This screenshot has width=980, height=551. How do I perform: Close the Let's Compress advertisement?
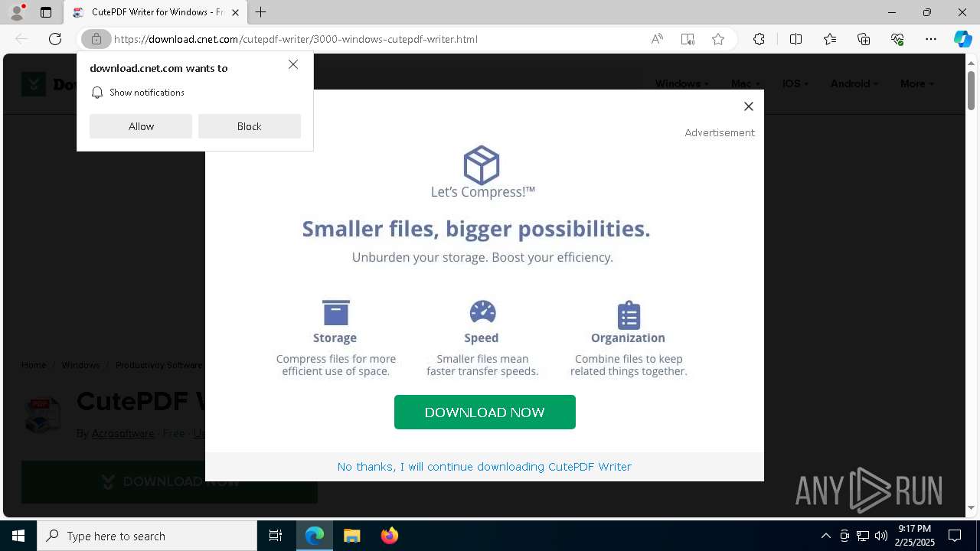[749, 106]
